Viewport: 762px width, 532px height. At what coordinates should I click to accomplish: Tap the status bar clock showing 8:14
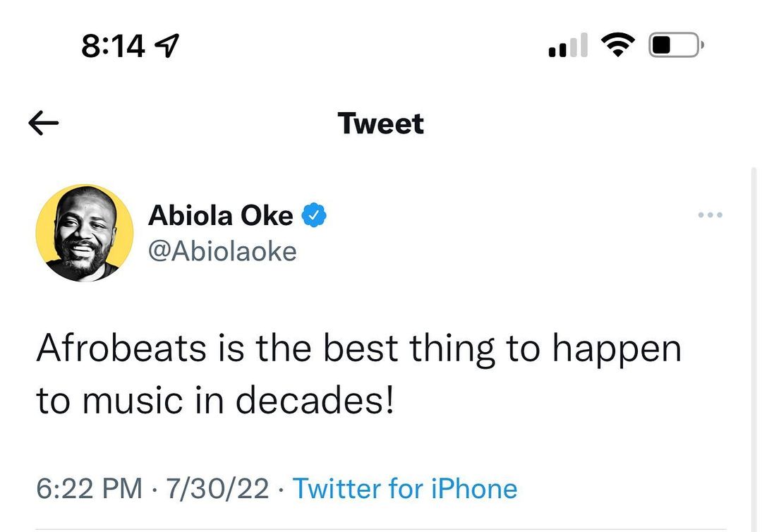113,47
